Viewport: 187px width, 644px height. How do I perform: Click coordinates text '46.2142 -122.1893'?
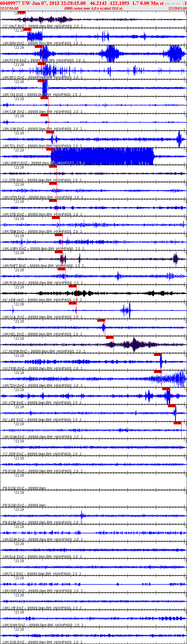(109, 3)
